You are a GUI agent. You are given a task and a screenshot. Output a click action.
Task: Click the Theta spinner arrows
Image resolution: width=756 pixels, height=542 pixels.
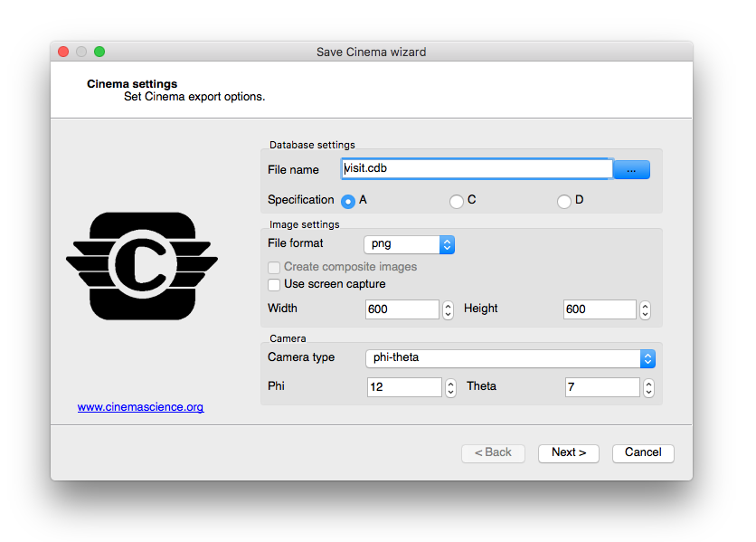tap(648, 387)
